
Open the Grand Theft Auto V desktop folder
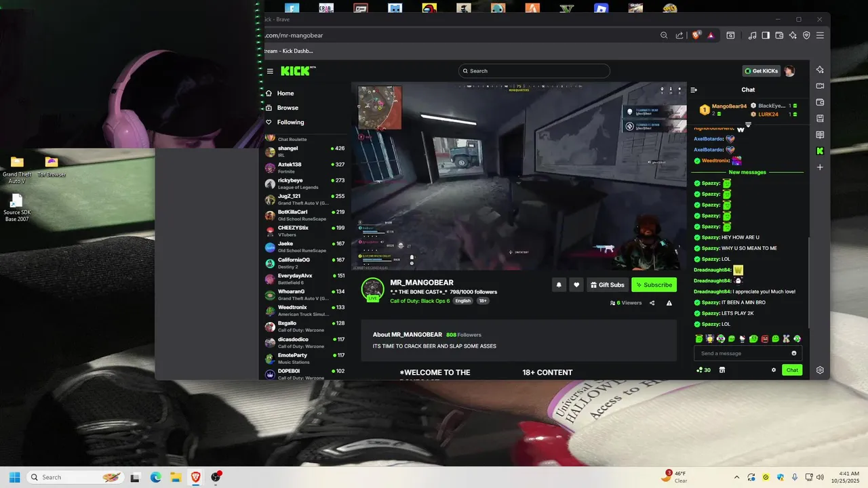click(17, 169)
